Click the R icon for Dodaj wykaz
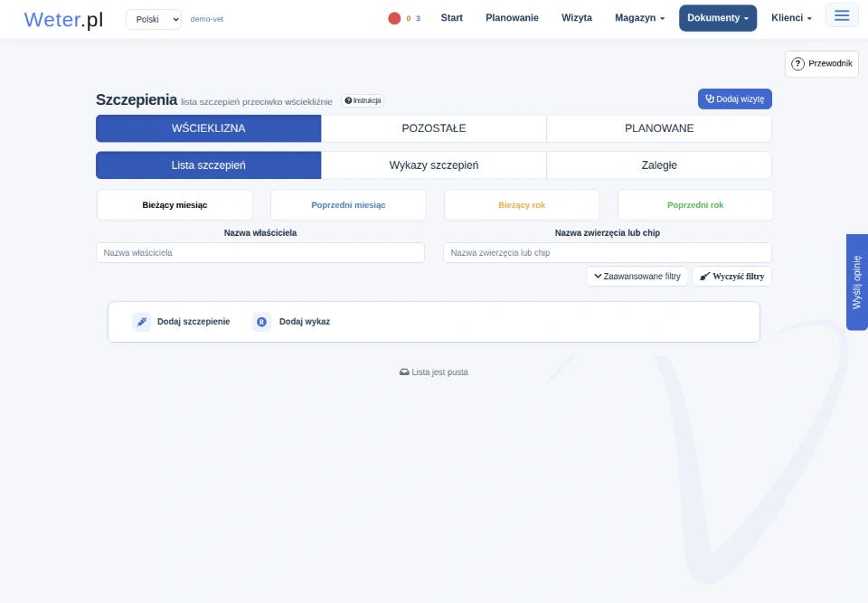868x603 pixels. [x=261, y=322]
